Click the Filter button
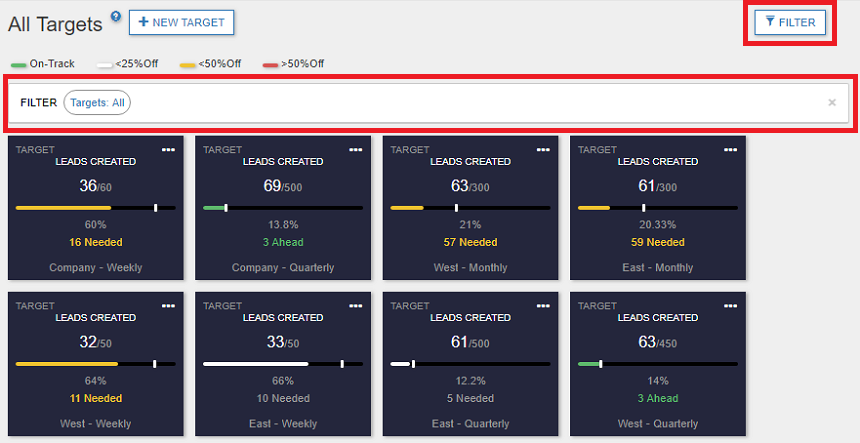The width and height of the screenshot is (860, 443). (x=789, y=22)
